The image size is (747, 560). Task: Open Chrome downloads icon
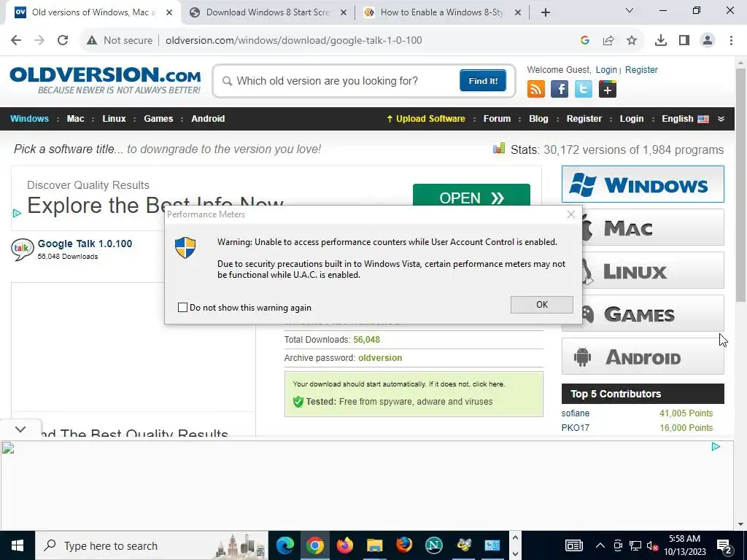point(661,41)
